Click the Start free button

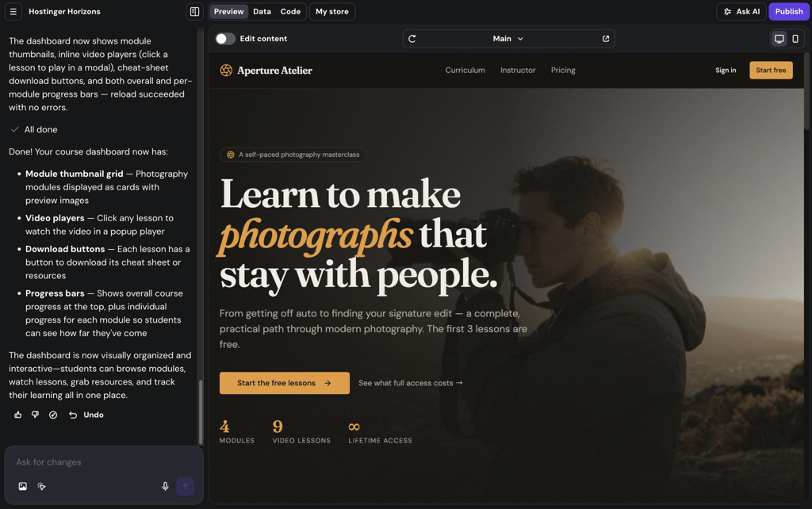[771, 71]
